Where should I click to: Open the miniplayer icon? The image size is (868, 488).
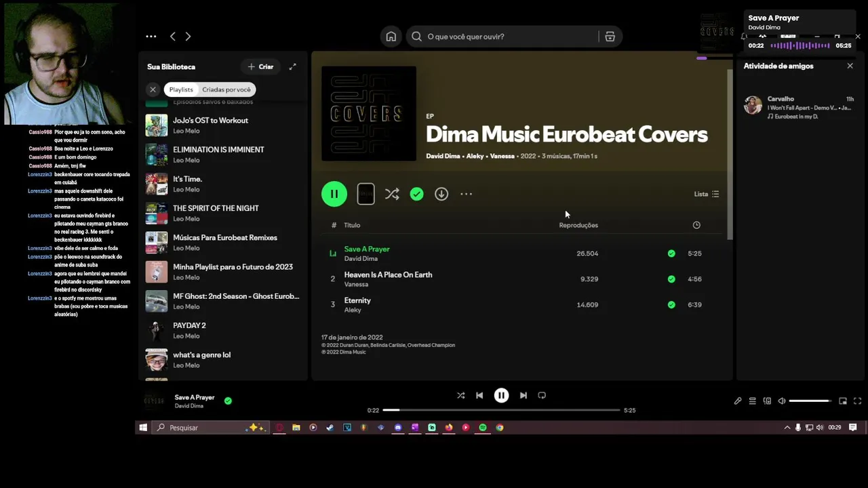843,401
